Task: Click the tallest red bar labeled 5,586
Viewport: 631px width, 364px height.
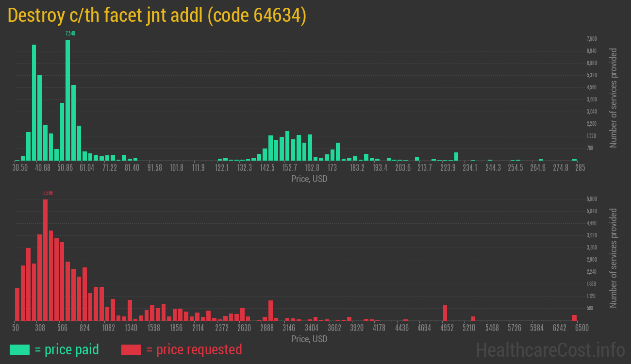Action: point(45,260)
